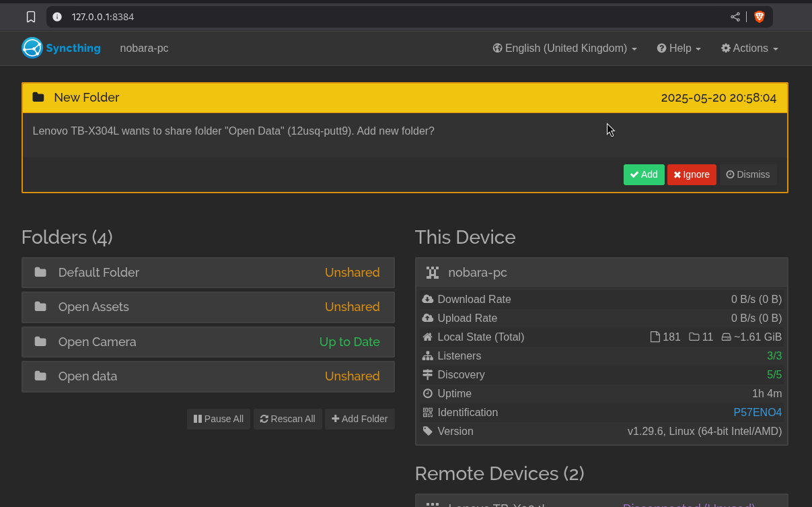The image size is (812, 507).
Task: Open the Help dropdown menu
Action: coord(679,48)
